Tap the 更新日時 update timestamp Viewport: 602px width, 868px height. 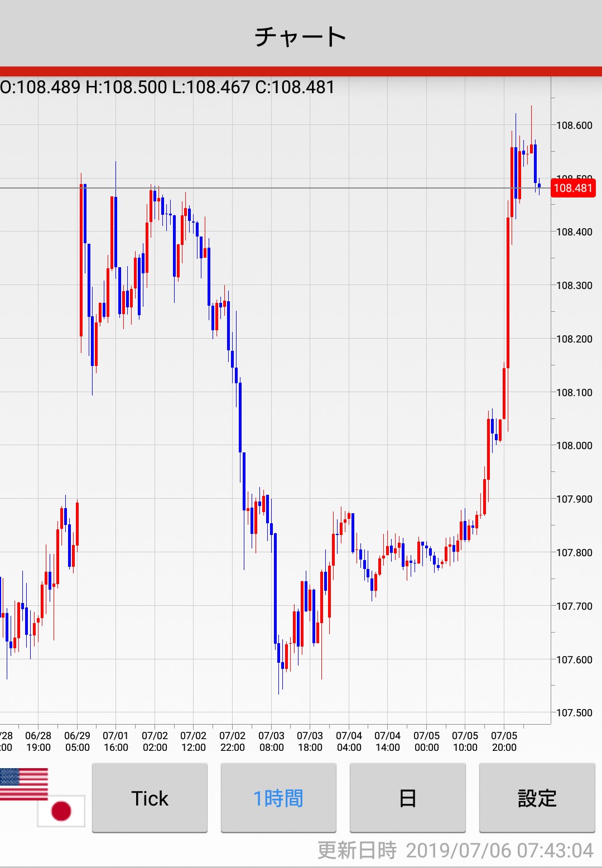(x=455, y=850)
